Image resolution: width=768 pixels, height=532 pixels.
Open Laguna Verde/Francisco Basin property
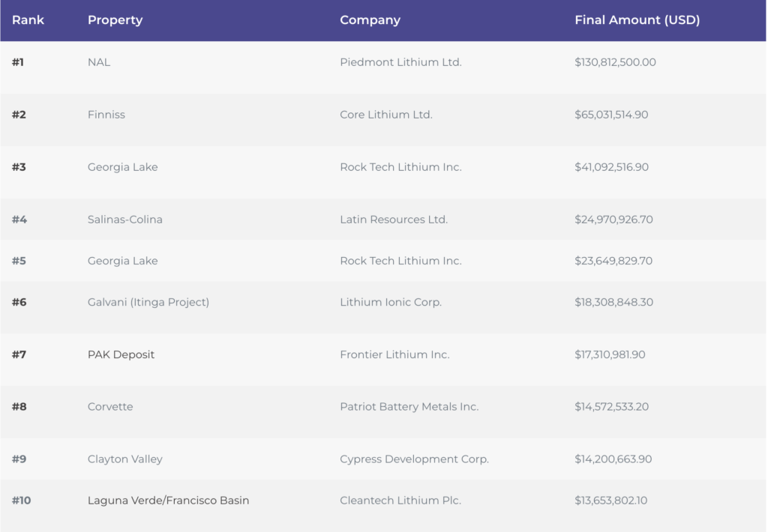(x=168, y=501)
